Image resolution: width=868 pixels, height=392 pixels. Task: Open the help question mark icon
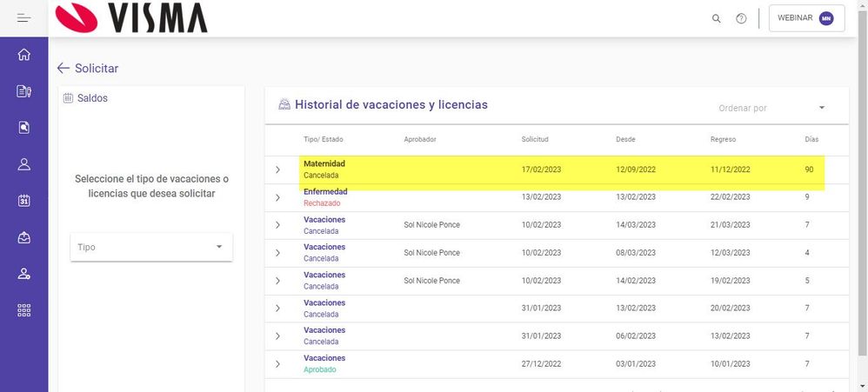(741, 18)
